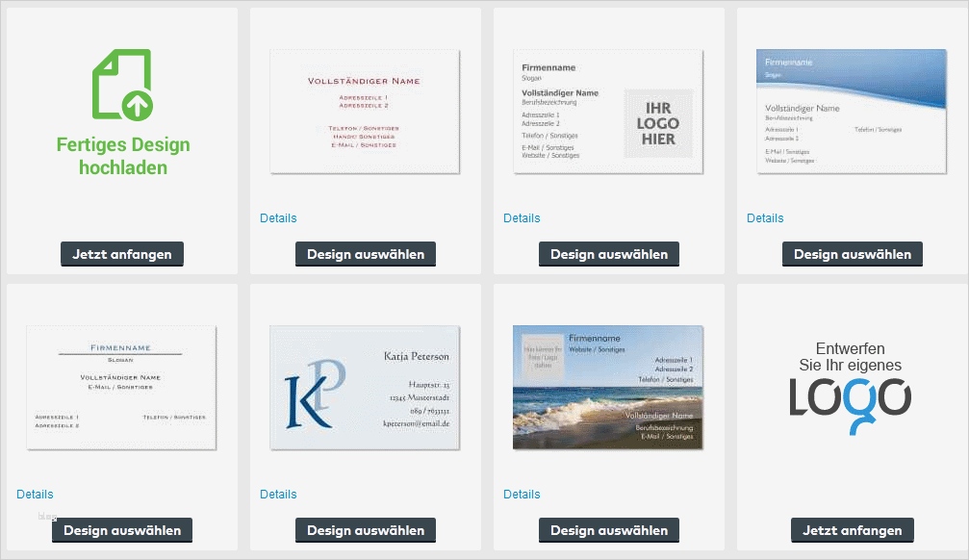Open Details for the maroon text card
Viewport: 969px width, 560px height.
pos(278,218)
